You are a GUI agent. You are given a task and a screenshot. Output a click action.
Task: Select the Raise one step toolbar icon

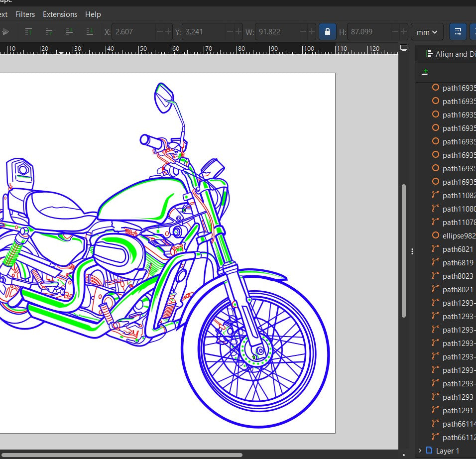[48, 31]
